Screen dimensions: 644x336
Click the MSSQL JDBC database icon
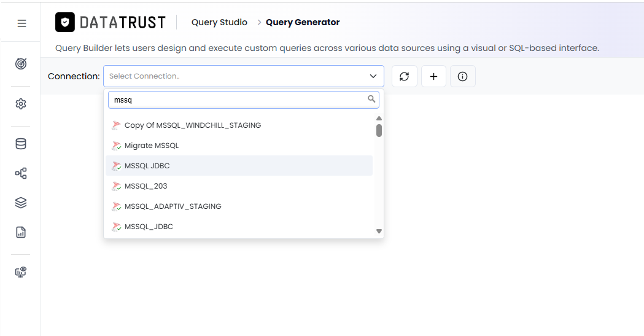point(116,166)
